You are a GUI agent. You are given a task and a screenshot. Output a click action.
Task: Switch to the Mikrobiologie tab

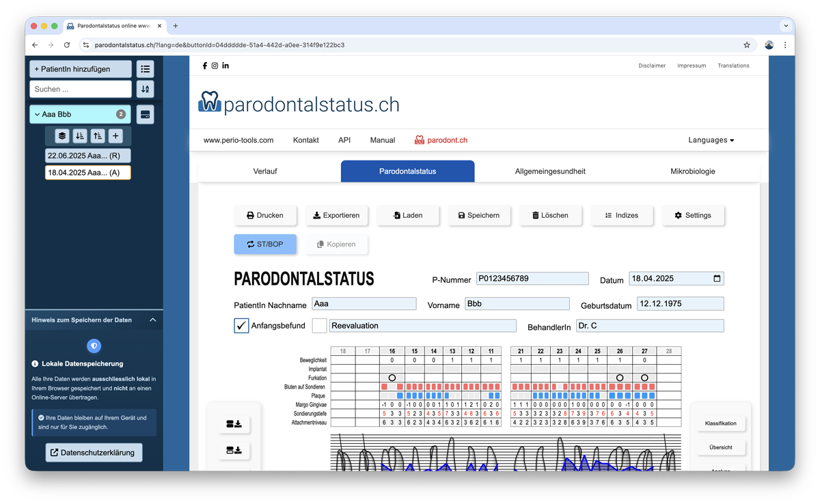[693, 171]
